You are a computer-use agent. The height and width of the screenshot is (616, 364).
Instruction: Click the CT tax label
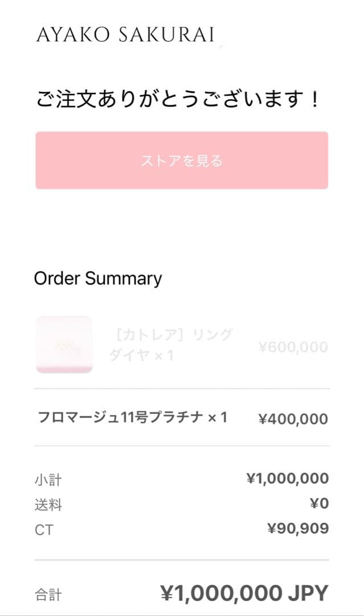point(44,530)
